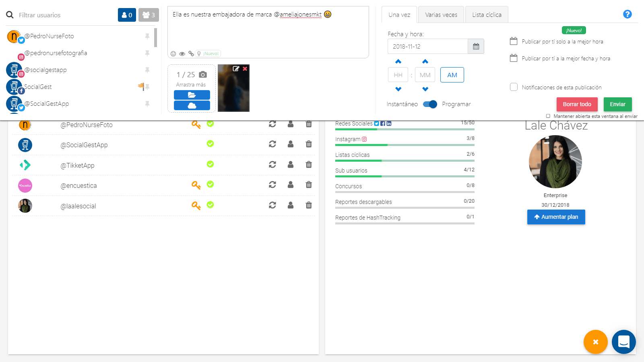Image resolution: width=644 pixels, height=362 pixels.
Task: Click the camera icon next to 1 / 25
Action: pyautogui.click(x=203, y=75)
